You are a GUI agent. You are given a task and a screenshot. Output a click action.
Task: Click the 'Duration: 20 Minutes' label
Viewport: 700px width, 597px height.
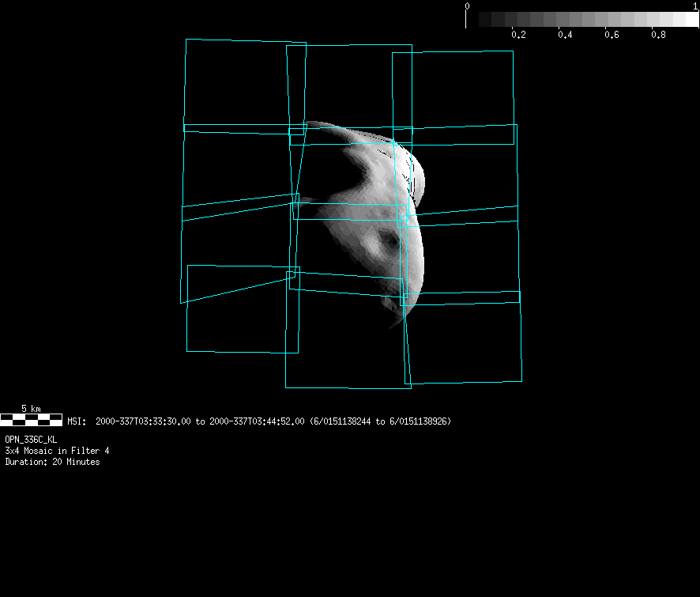coord(52,462)
